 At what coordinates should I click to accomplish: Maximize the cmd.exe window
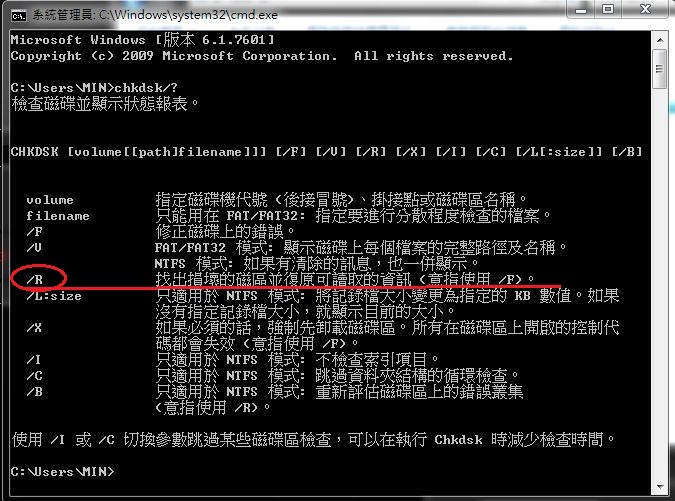tap(608, 9)
